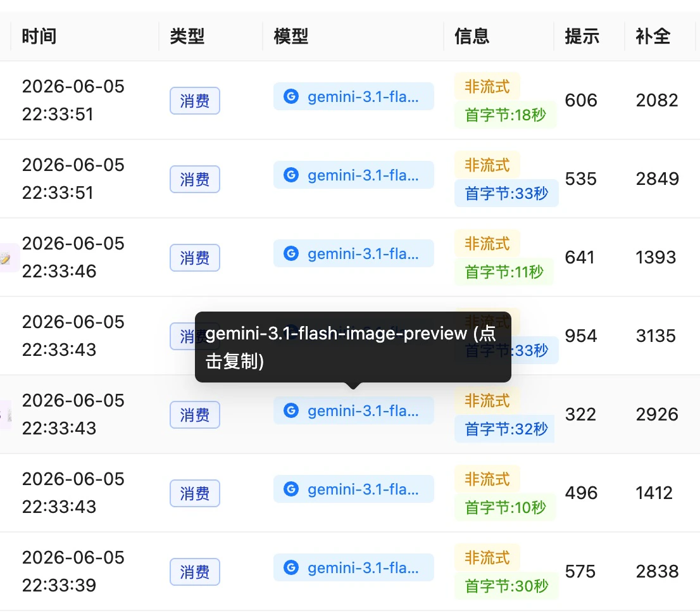Copy model name gemini-3.1-fla... in 1412-completion row
Image resolution: width=700 pixels, height=613 pixels.
tap(354, 489)
